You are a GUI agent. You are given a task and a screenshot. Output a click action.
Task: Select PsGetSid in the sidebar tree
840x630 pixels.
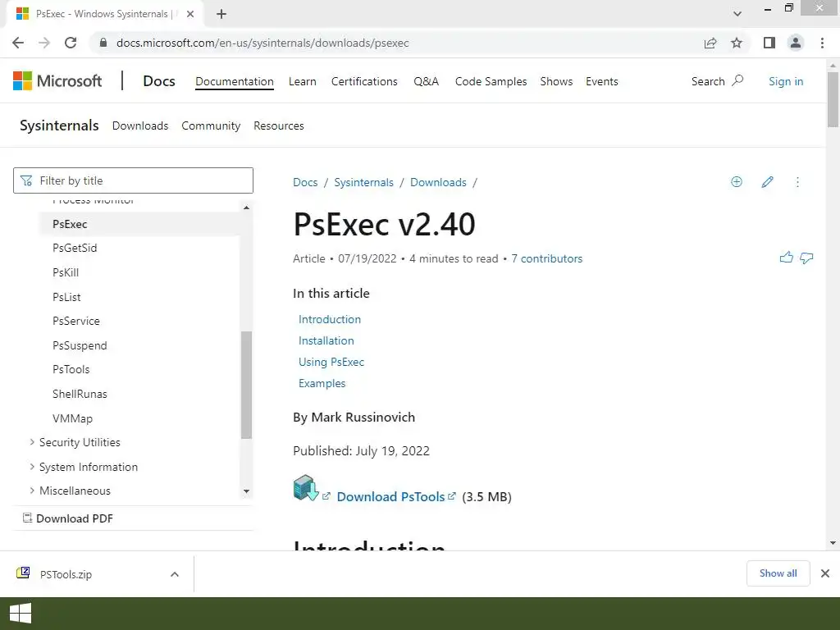coord(75,248)
